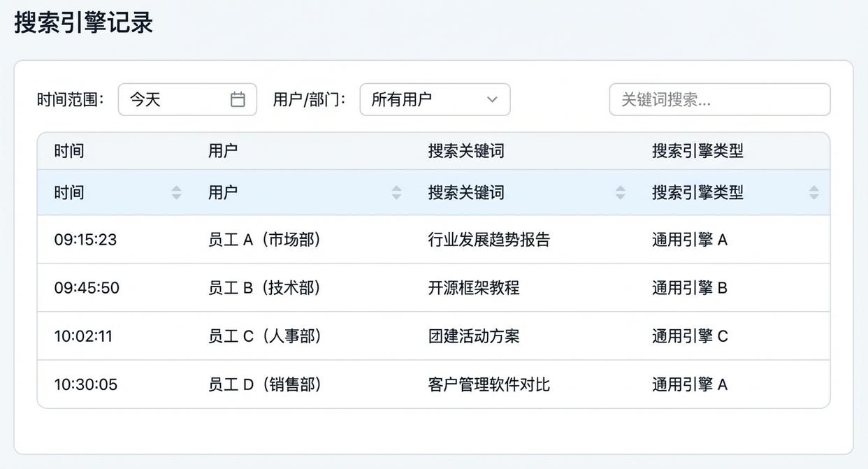
Task: Open the 今天 time range selector
Action: (187, 99)
